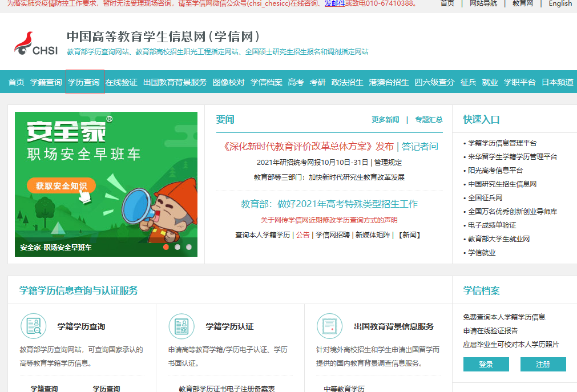Open the 全国征兵网 quick link
The width and height of the screenshot is (577, 392).
point(486,198)
